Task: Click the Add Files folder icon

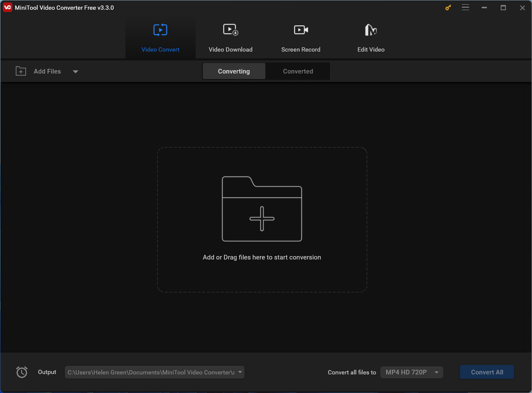Action: [x=20, y=71]
